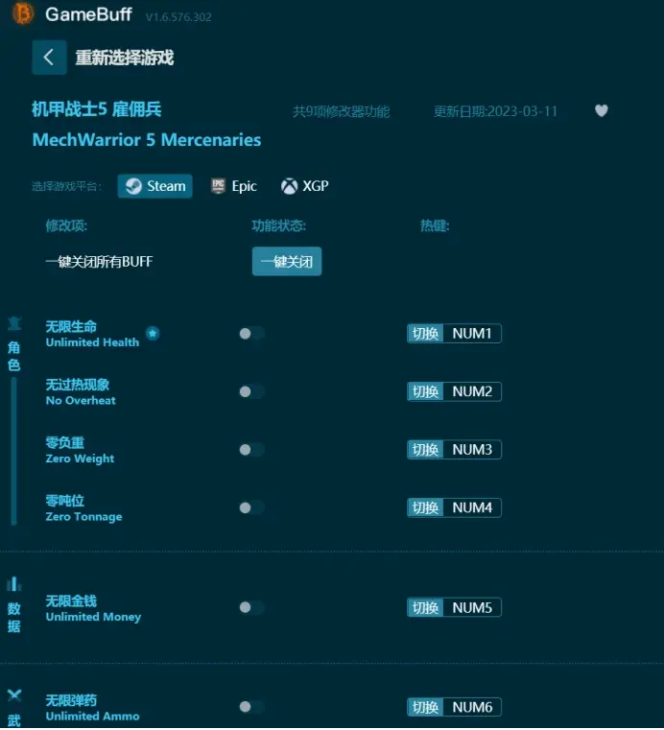Edit the NUM3 hotkey field
Screen dimensions: 664x730
point(472,450)
